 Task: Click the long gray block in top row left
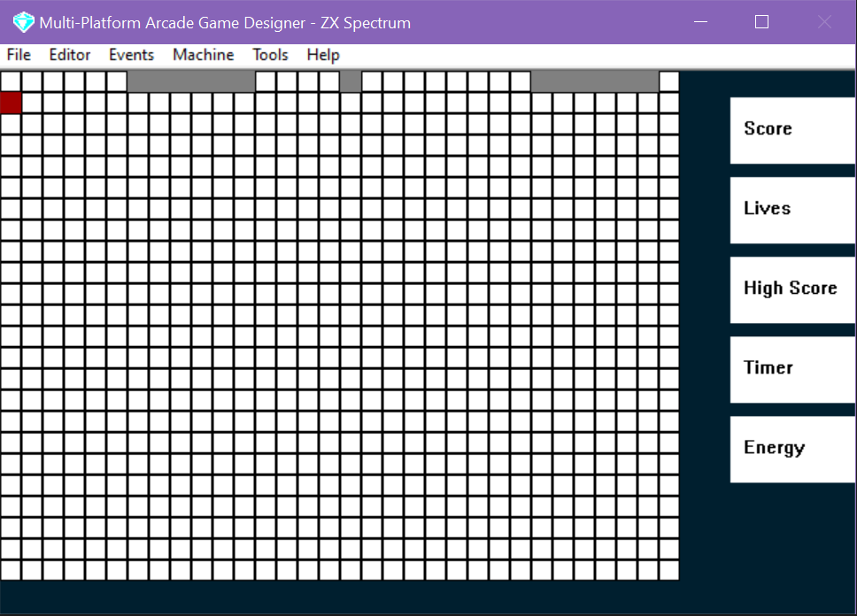[x=191, y=81]
